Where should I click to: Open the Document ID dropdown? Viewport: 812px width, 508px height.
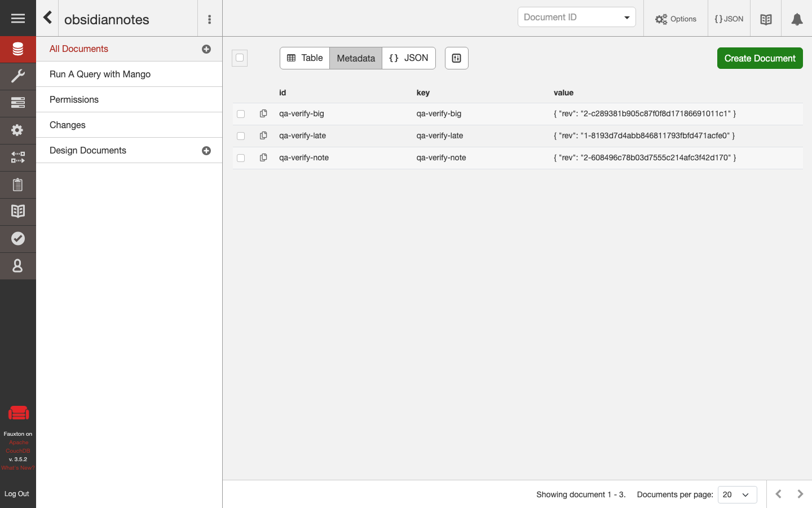576,17
